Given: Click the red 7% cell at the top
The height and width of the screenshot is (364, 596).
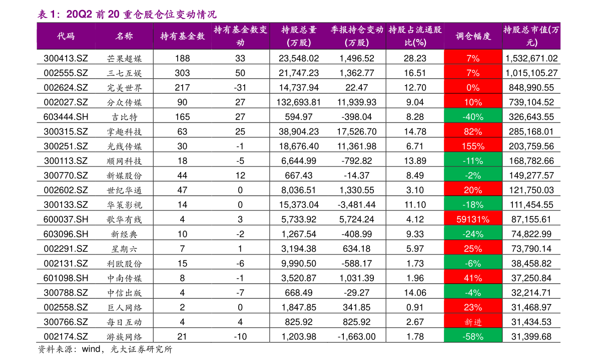Looking at the screenshot, I should tap(472, 57).
